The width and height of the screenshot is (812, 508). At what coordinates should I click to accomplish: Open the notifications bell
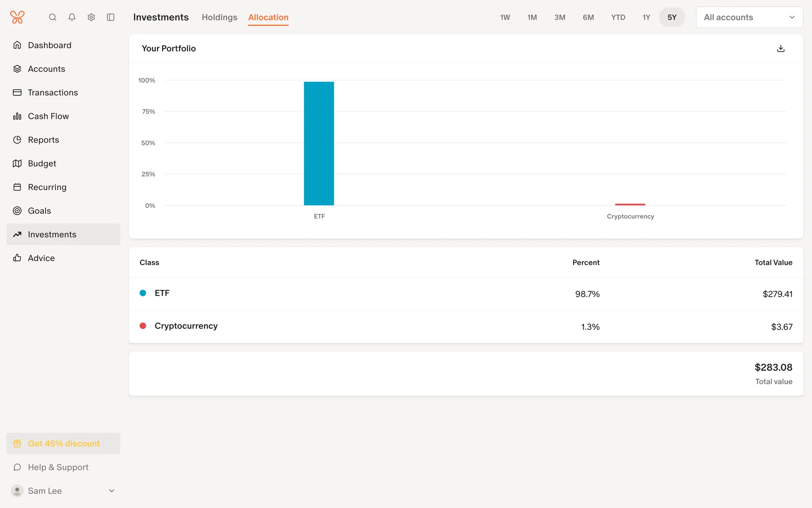coord(72,17)
